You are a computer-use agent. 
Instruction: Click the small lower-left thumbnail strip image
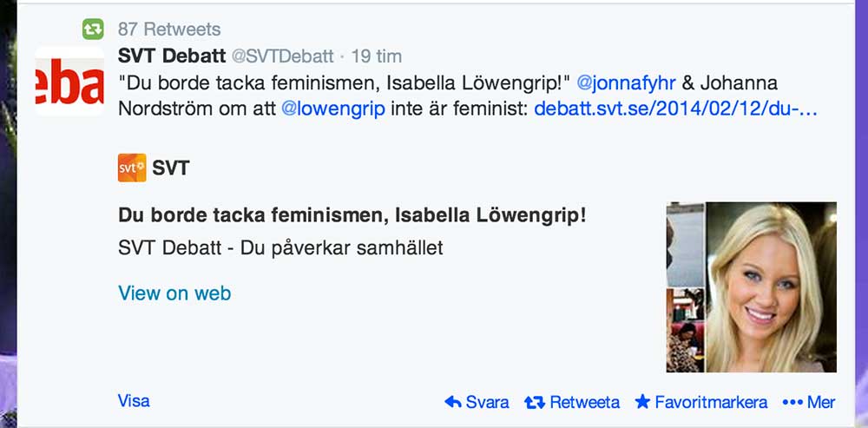click(x=685, y=331)
